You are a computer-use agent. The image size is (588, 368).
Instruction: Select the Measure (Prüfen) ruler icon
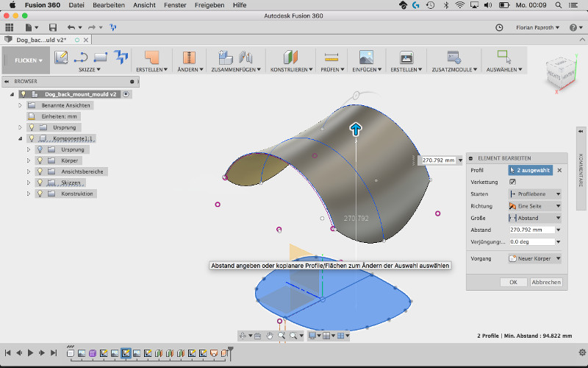coord(331,57)
